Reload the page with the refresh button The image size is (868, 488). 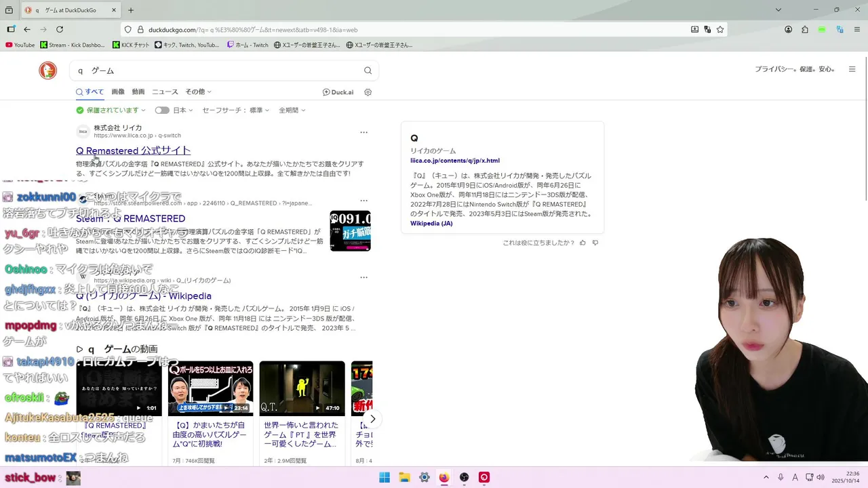coord(60,29)
